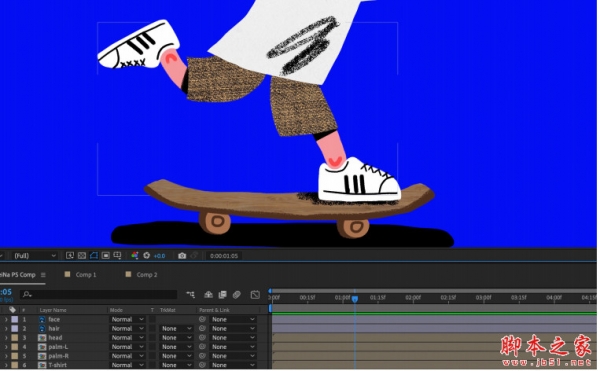Open the Graph Editor icon
The image size is (600, 371).
[255, 295]
